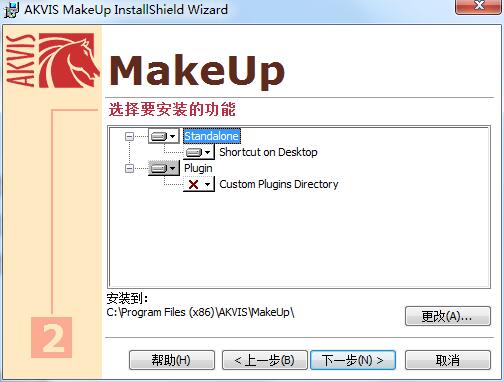
Task: Collapse the Plugin tree node
Action: [x=129, y=168]
